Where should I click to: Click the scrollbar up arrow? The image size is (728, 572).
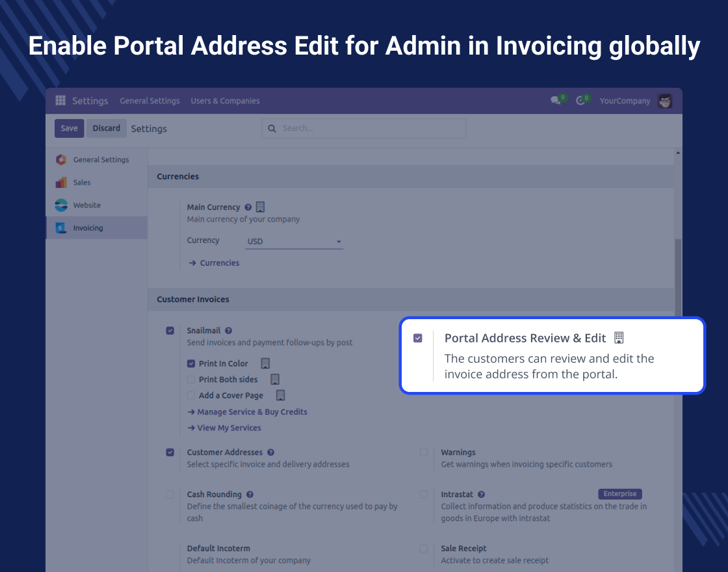[x=679, y=153]
